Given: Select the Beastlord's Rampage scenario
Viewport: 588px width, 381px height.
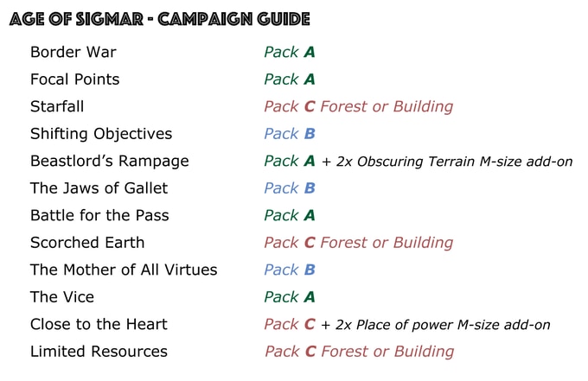Looking at the screenshot, I should tap(110, 161).
